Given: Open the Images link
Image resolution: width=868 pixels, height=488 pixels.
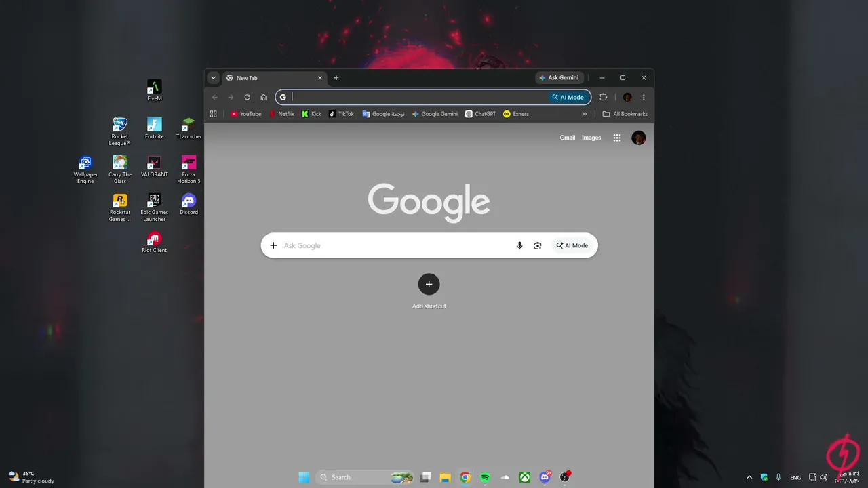Looking at the screenshot, I should click(591, 138).
